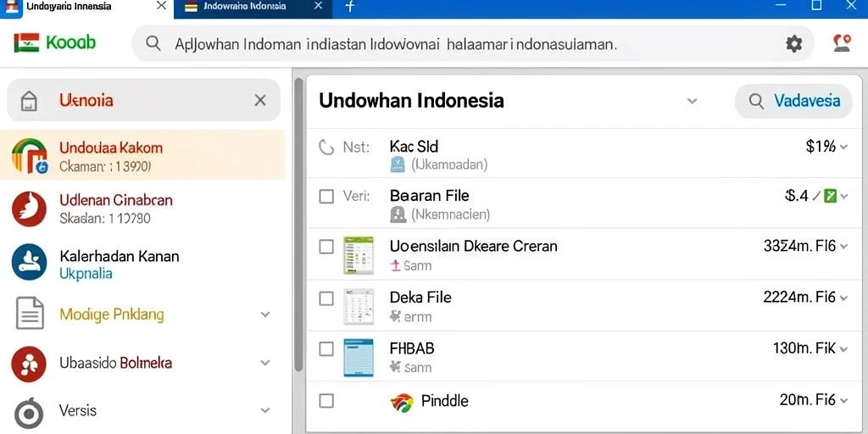Click the Uknoiia sidebar search field
868x434 pixels.
coord(143,100)
